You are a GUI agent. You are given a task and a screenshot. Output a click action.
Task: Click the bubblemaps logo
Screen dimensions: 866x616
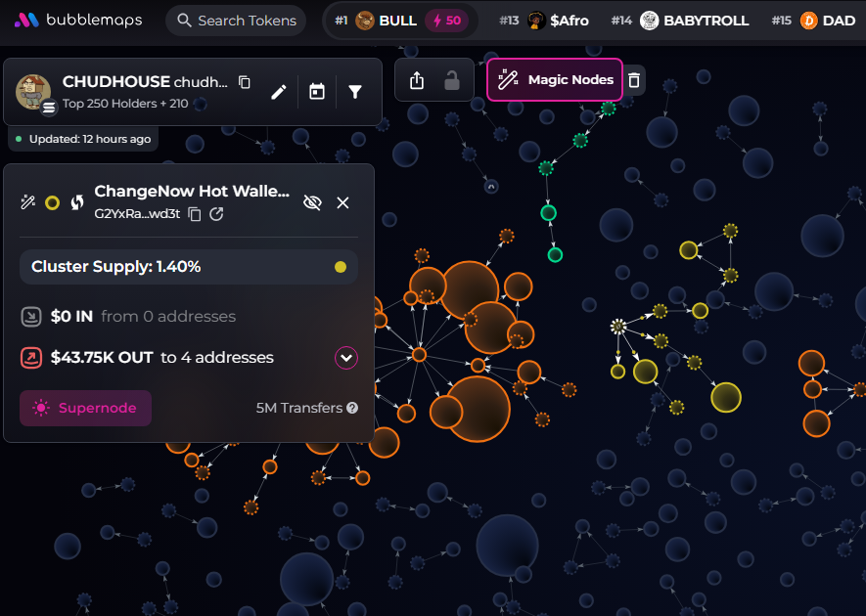[x=78, y=21]
